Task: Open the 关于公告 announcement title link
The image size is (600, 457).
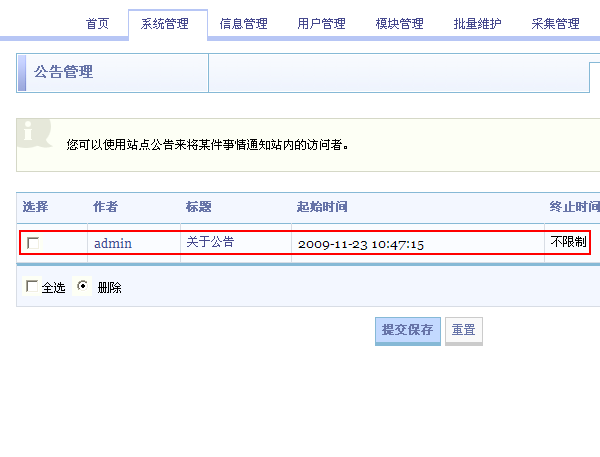Action: [x=210, y=242]
